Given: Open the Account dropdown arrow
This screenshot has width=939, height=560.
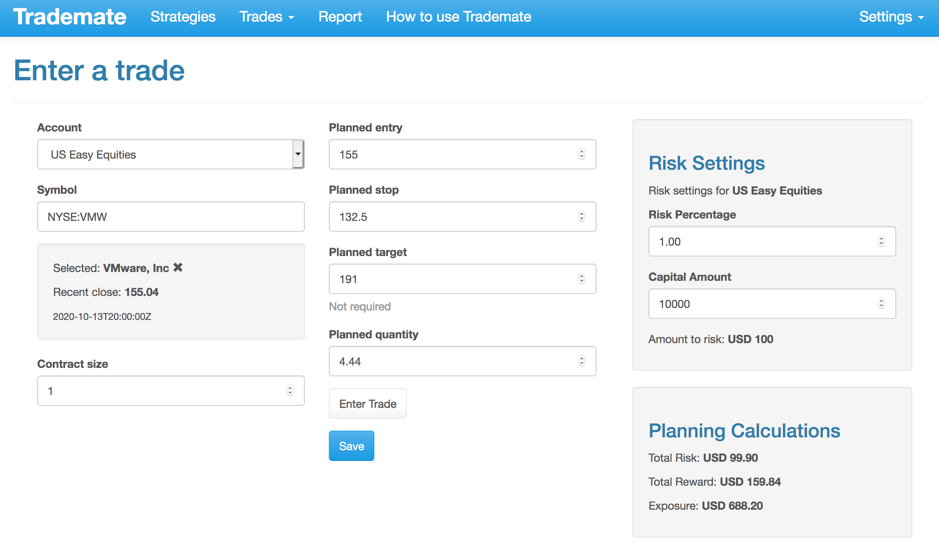Looking at the screenshot, I should point(298,154).
